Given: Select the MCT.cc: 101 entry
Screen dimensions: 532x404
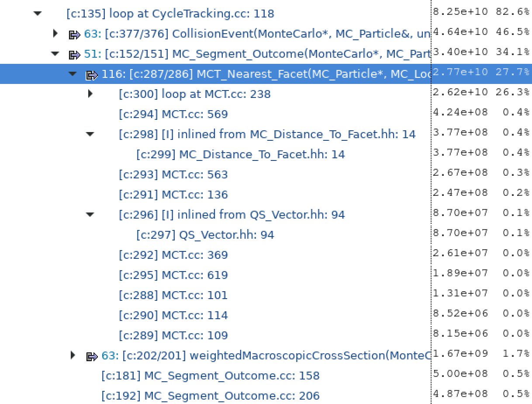Looking at the screenshot, I should point(173,295).
